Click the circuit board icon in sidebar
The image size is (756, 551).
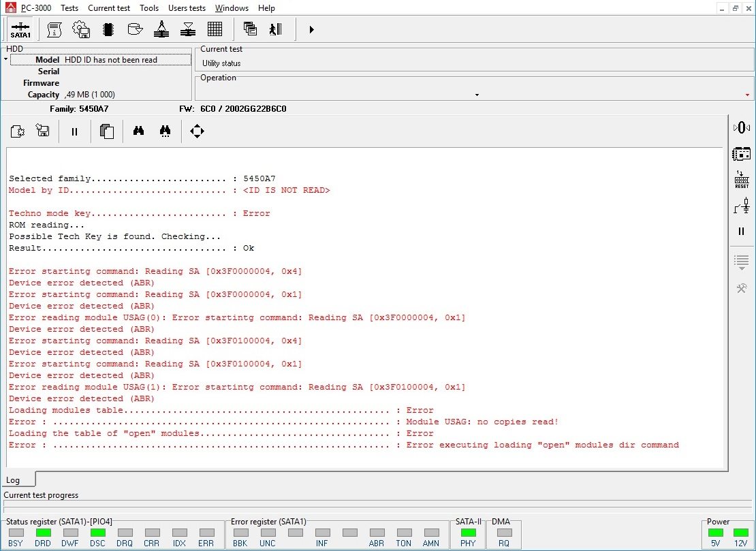coord(742,154)
